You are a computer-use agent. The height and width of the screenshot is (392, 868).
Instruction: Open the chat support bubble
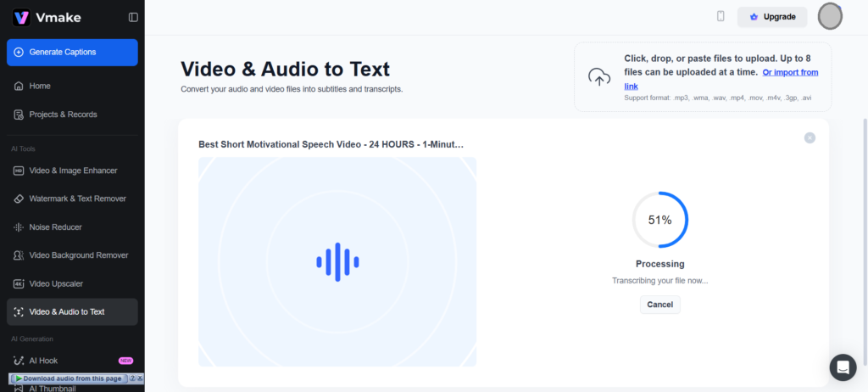pos(843,367)
